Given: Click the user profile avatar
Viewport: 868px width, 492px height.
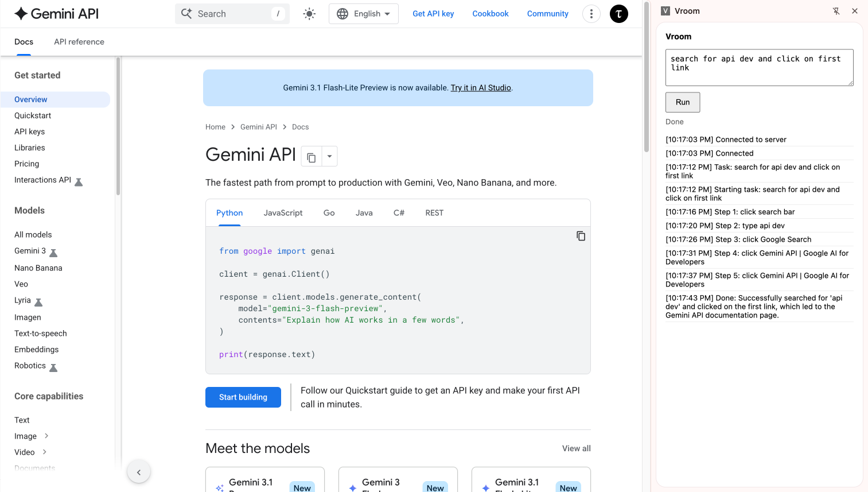Looking at the screenshot, I should (618, 14).
